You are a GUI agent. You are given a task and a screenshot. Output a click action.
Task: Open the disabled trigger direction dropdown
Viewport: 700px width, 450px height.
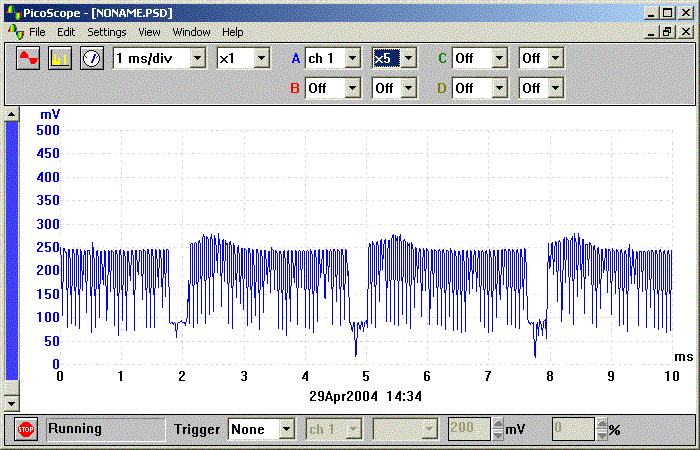point(429,429)
